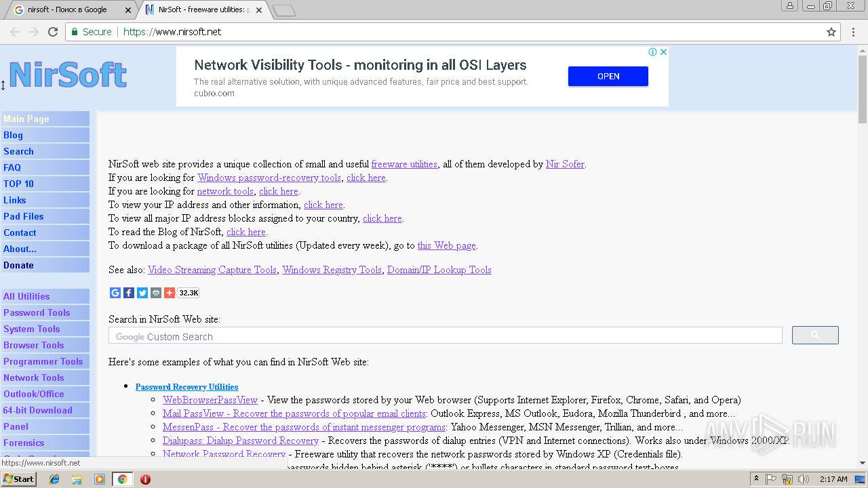The width and height of the screenshot is (868, 488).
Task: Open the Forensics sidebar item
Action: (45, 443)
